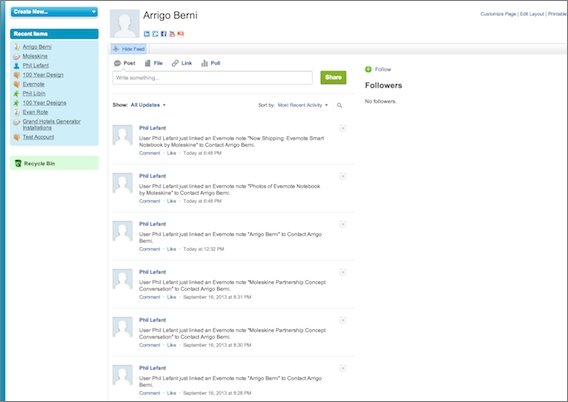Screen dimensions: 568x402
Task: Click the Customize Page link
Action: [x=498, y=14]
